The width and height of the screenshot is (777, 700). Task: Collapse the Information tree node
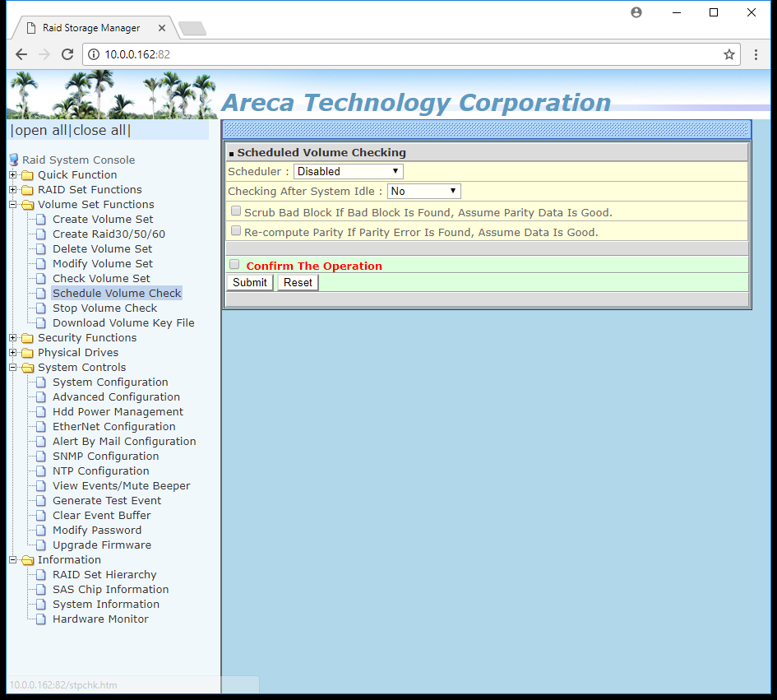click(x=13, y=560)
